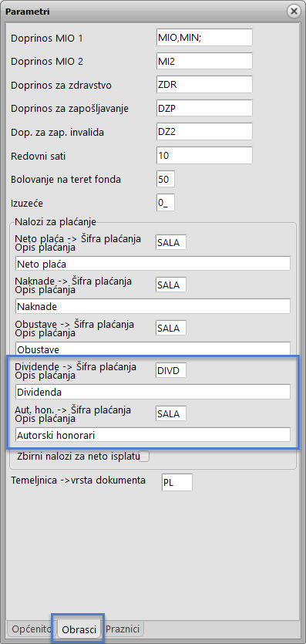306x644 pixels.
Task: Click the Doprinos MIO 1 label
Action: click(x=47, y=39)
